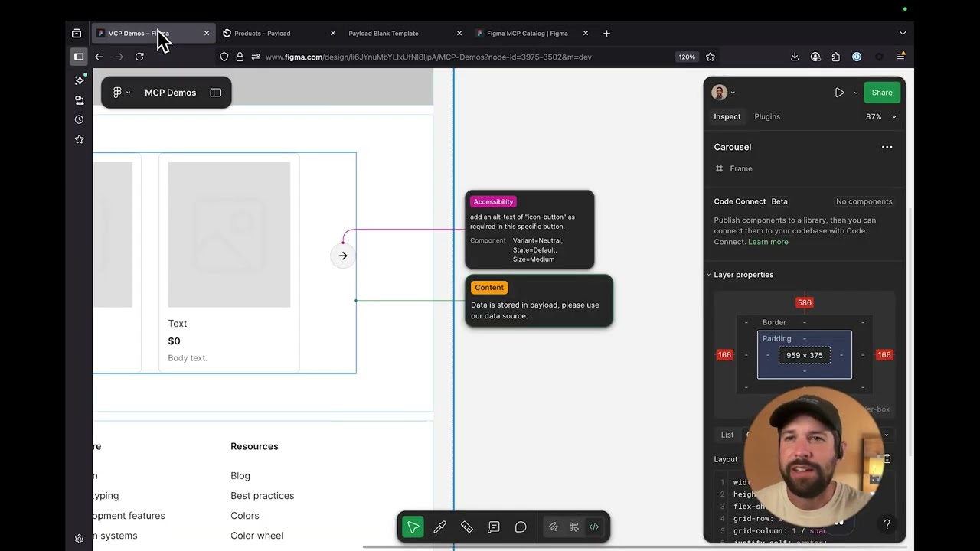The width and height of the screenshot is (980, 551).
Task: Open the Learn more link
Action: pos(768,242)
